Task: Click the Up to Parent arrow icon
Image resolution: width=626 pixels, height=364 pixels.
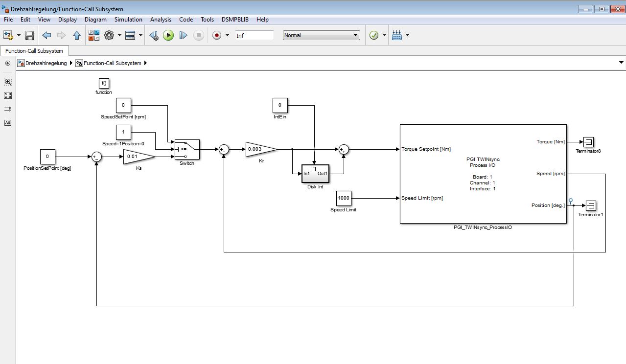Action: [x=77, y=35]
